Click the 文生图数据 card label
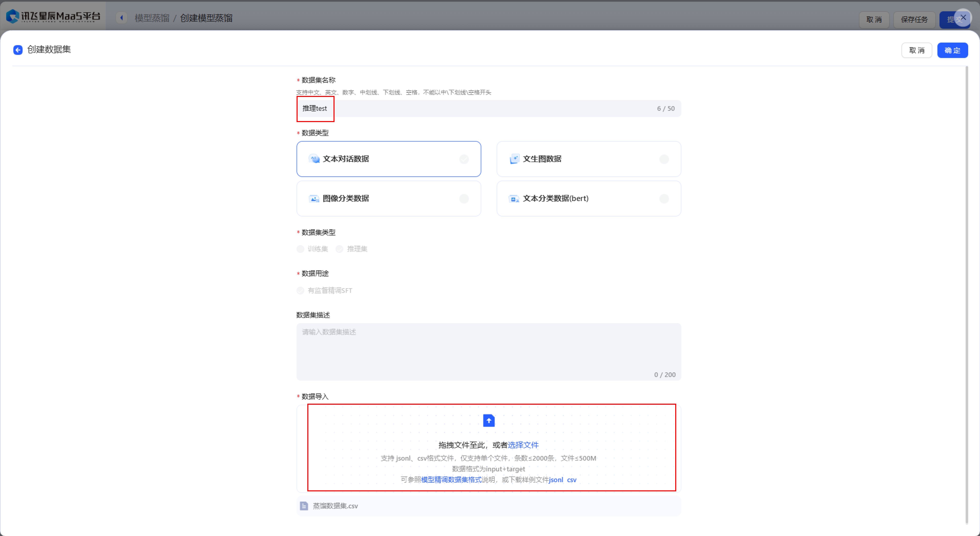980x536 pixels. point(542,159)
